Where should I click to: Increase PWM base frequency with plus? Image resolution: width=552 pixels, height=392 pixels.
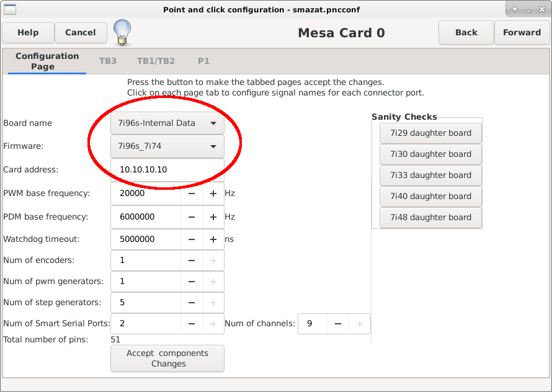tap(213, 194)
